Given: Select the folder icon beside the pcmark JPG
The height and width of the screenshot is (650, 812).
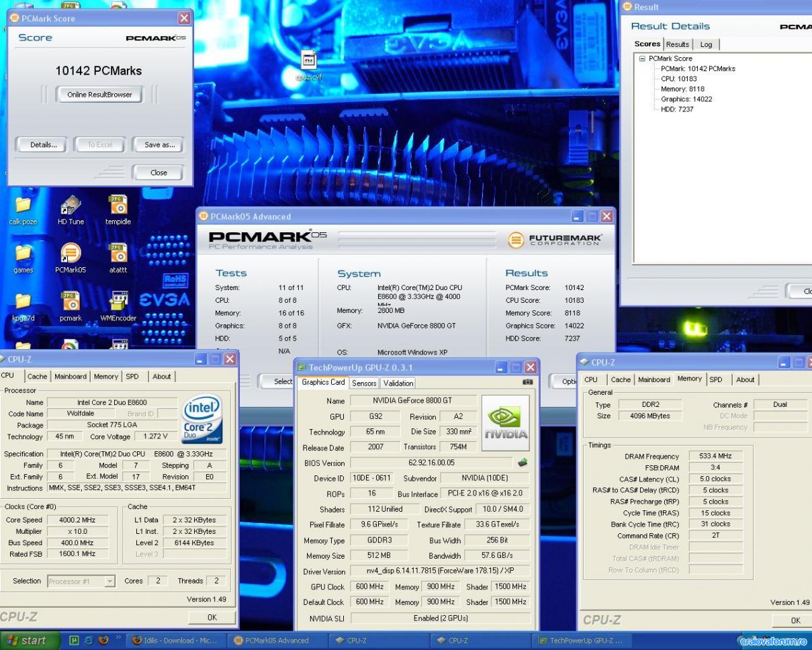Looking at the screenshot, I should [x=23, y=306].
